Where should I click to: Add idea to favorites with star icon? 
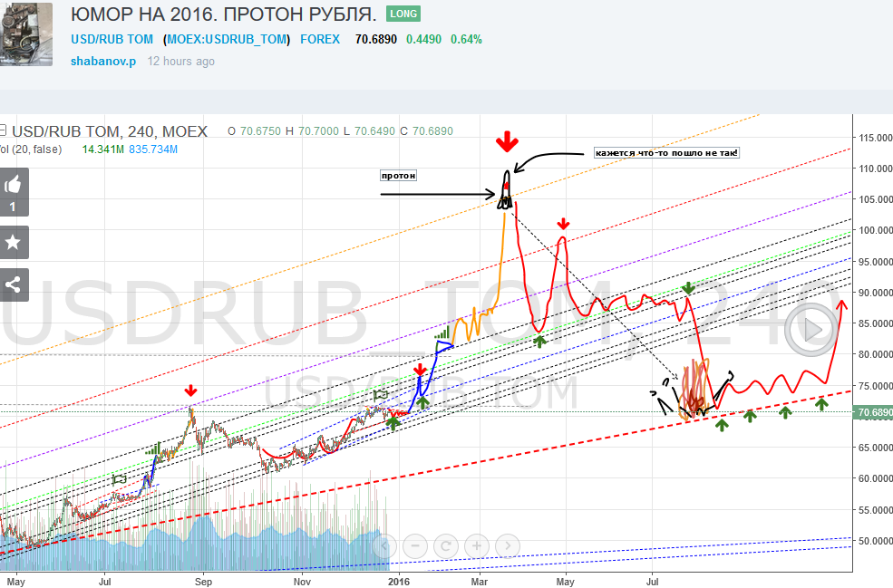14,243
